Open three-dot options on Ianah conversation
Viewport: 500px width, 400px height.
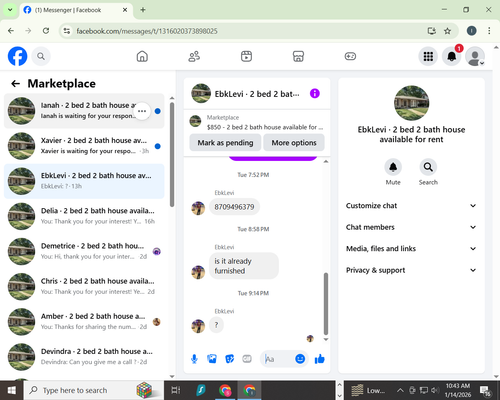142,111
